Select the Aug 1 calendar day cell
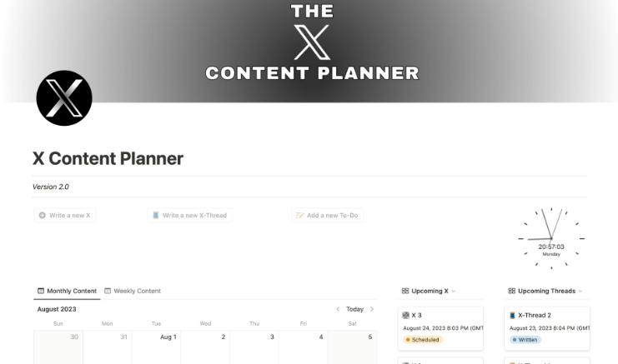 click(x=157, y=346)
